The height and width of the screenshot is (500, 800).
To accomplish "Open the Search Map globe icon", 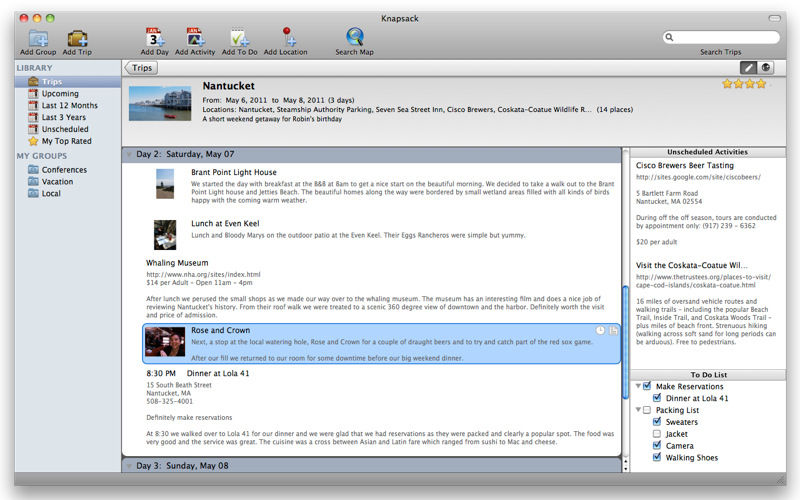I will click(x=354, y=38).
